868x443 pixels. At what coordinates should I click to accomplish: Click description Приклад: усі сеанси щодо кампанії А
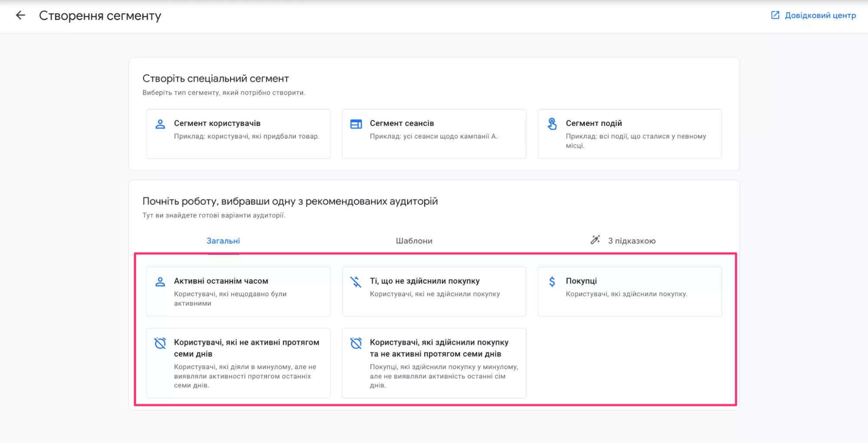(x=434, y=136)
